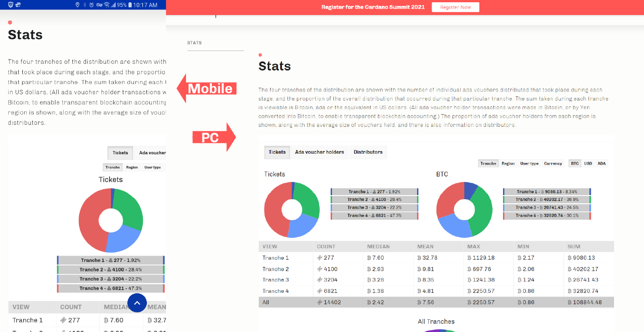The height and width of the screenshot is (332, 644).
Task: Click the VIEW column header on PC
Action: click(270, 246)
